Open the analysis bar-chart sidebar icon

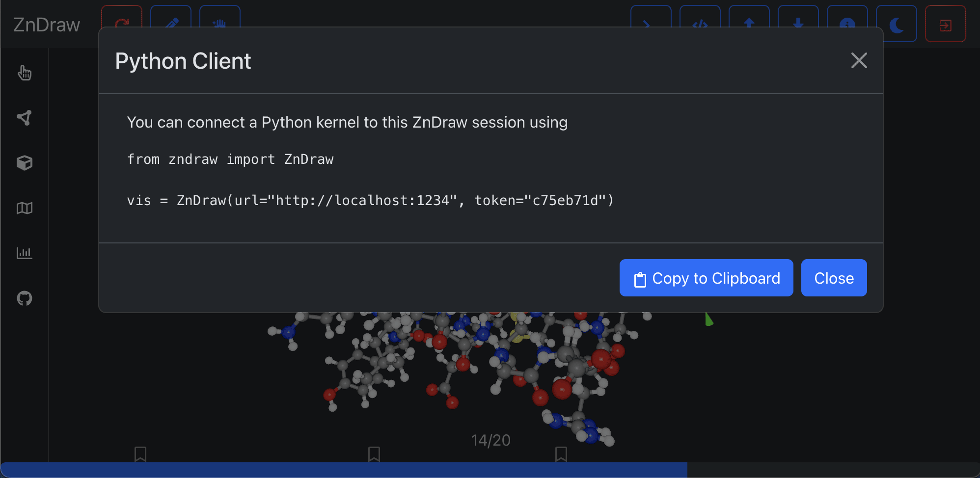tap(25, 253)
